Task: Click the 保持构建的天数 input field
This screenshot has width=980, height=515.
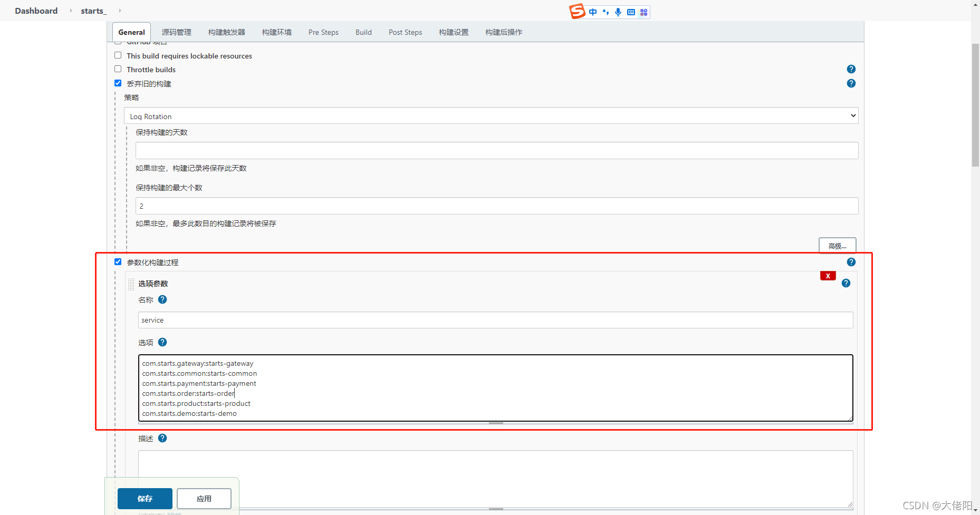Action: click(497, 150)
